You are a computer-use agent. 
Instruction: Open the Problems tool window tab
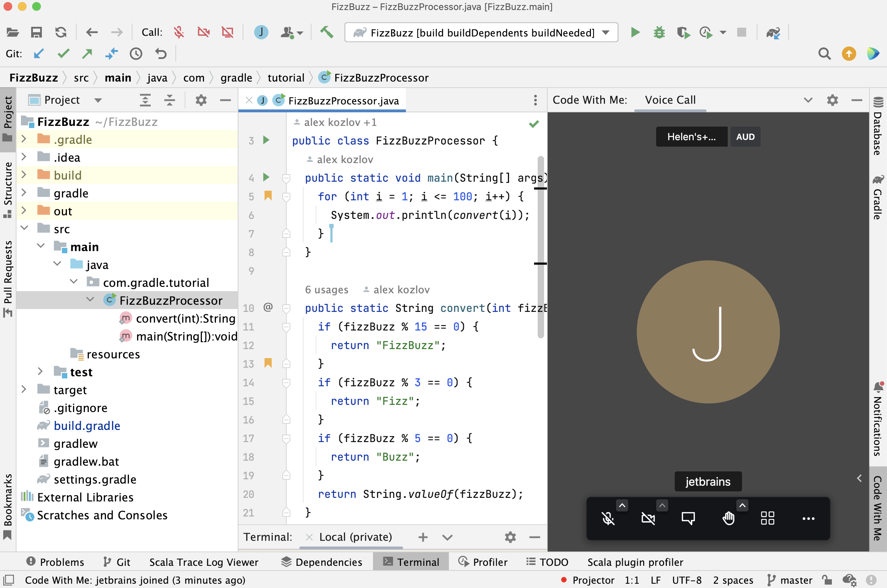click(x=55, y=562)
